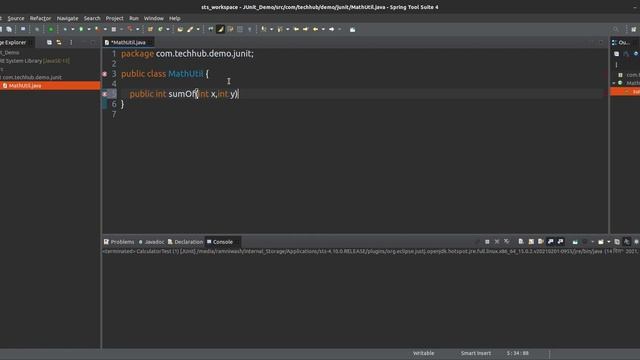This screenshot has width=640, height=360.
Task: Click the New Java Class toolbar icon
Action: click(160, 29)
